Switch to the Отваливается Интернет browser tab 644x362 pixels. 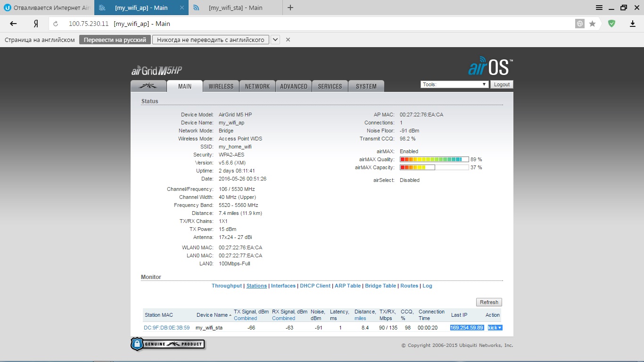[x=47, y=8]
